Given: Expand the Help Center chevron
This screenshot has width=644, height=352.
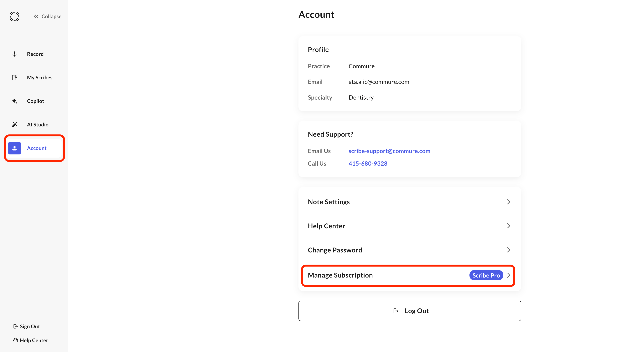Looking at the screenshot, I should point(508,226).
